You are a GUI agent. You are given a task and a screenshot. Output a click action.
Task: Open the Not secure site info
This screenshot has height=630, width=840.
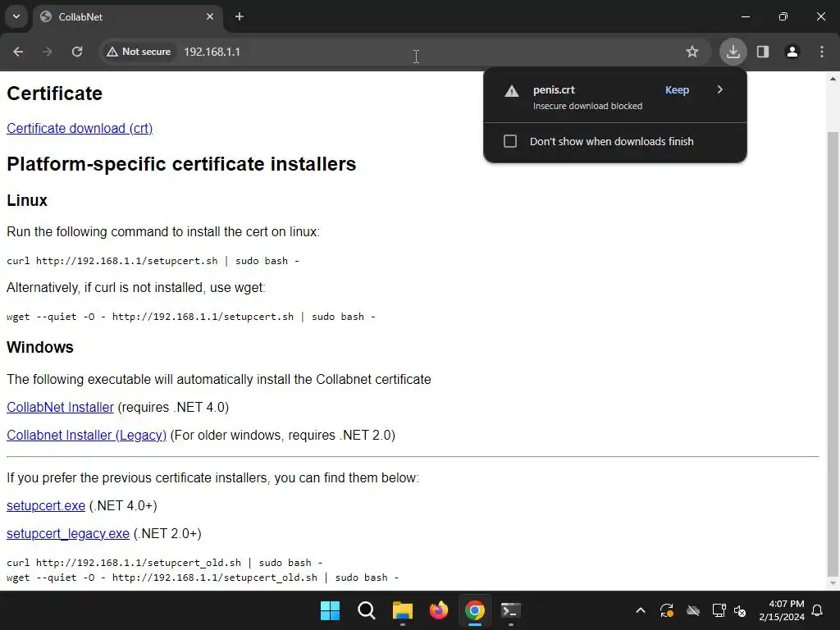[x=139, y=52]
